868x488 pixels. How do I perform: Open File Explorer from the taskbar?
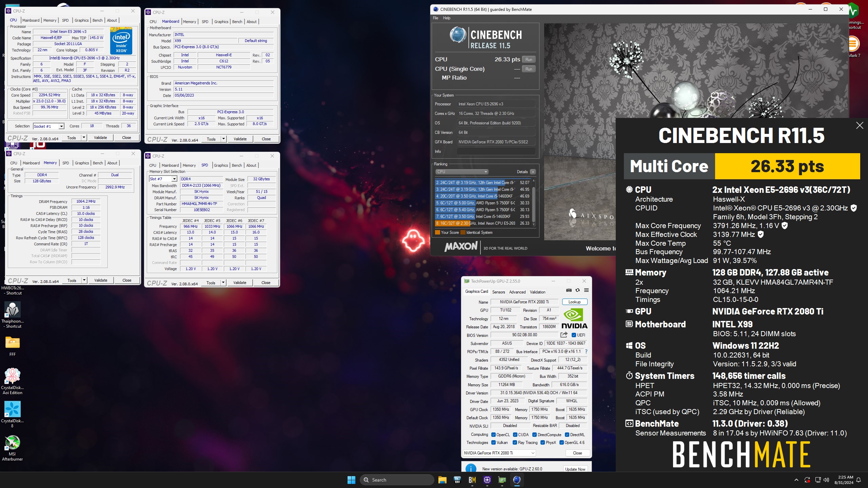442,480
